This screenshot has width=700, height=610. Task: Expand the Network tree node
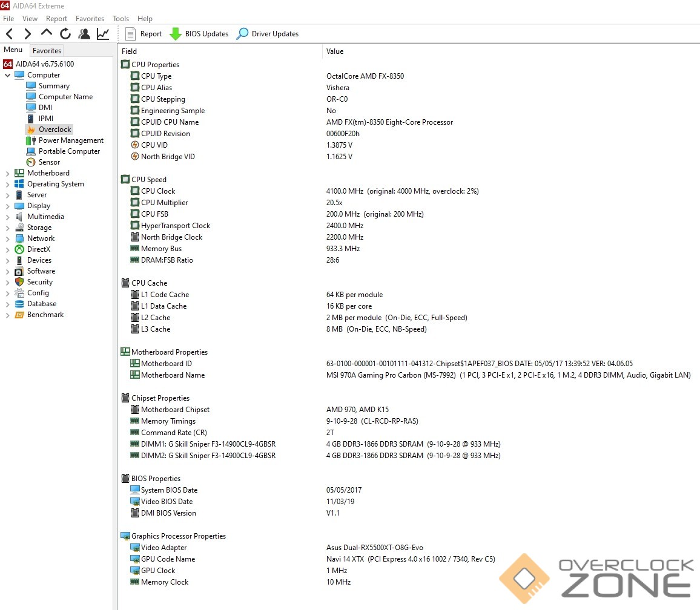click(x=7, y=238)
